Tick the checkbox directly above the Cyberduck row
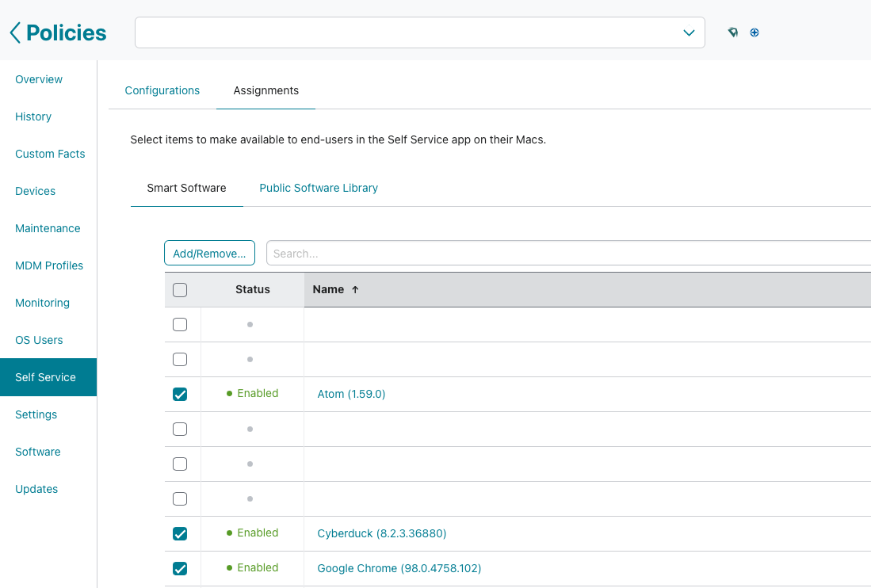Screen dimensions: 871x588 180,498
